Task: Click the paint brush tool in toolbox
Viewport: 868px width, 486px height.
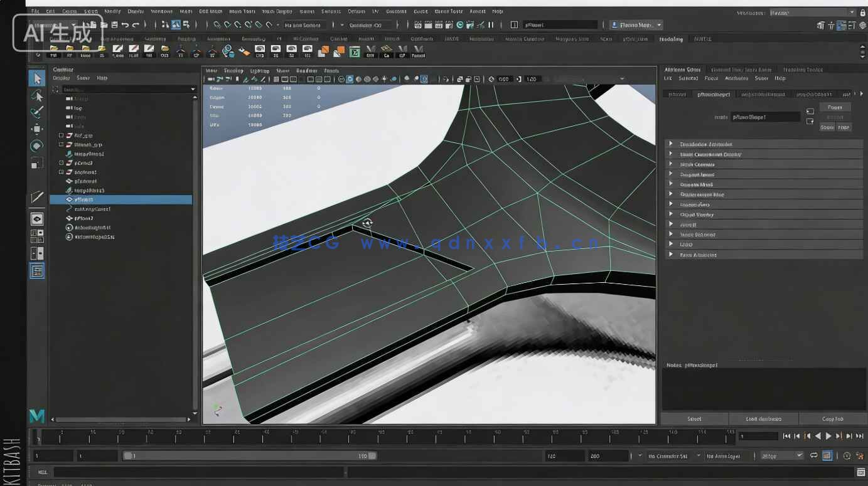Action: [37, 112]
